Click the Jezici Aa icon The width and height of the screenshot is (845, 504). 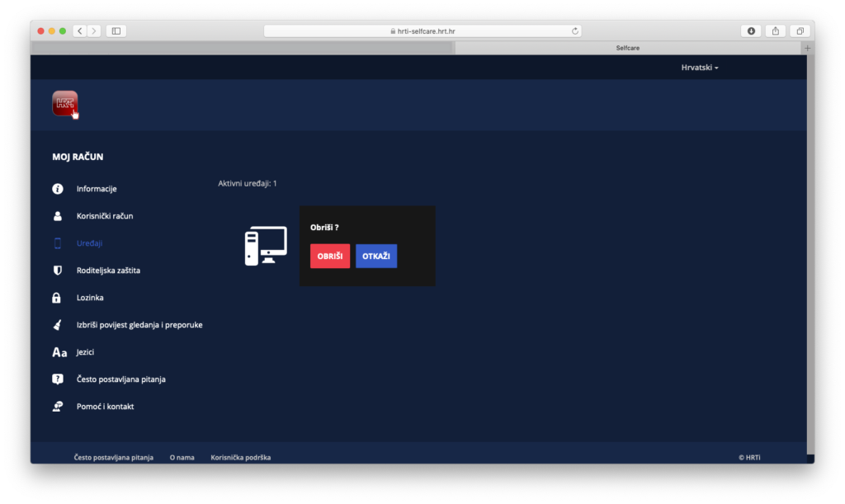click(x=59, y=352)
